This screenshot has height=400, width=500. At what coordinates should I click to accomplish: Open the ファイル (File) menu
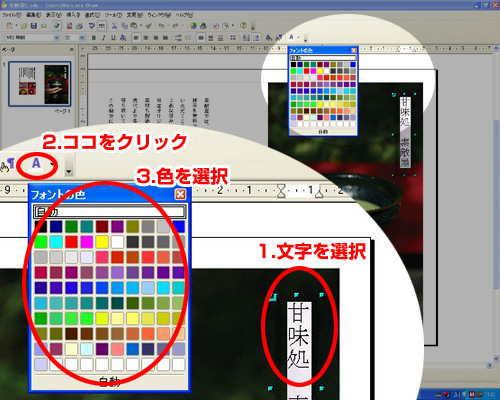11,15
